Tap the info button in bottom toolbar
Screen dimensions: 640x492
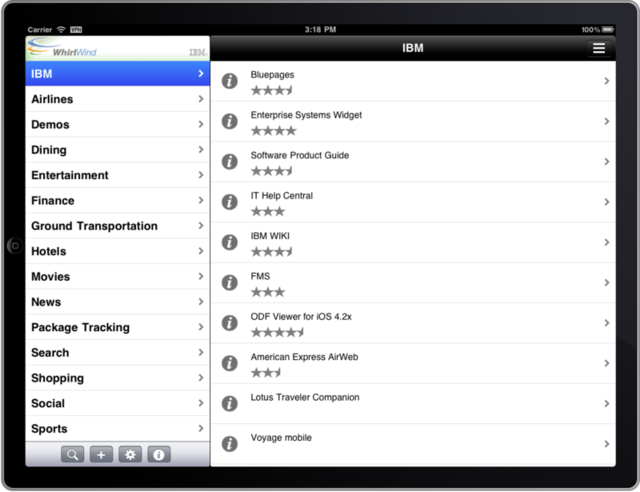159,454
